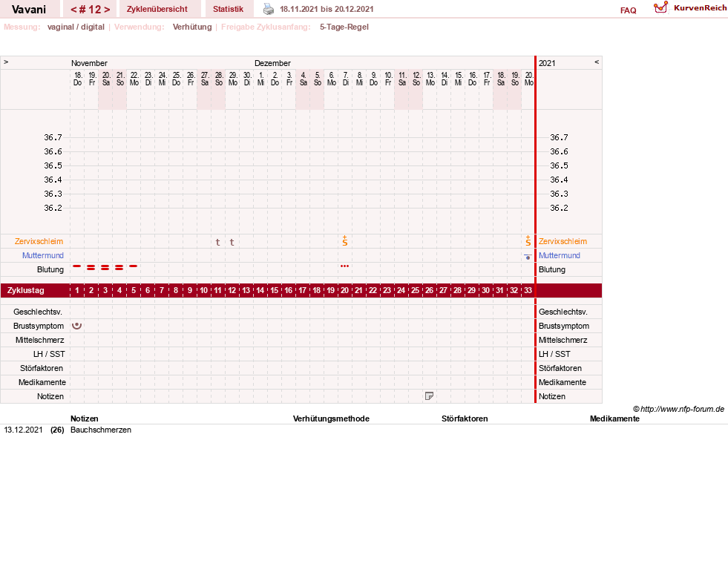Click the S+ mucus symbol on December 7
Screen dimensions: 728x581
(x=344, y=241)
